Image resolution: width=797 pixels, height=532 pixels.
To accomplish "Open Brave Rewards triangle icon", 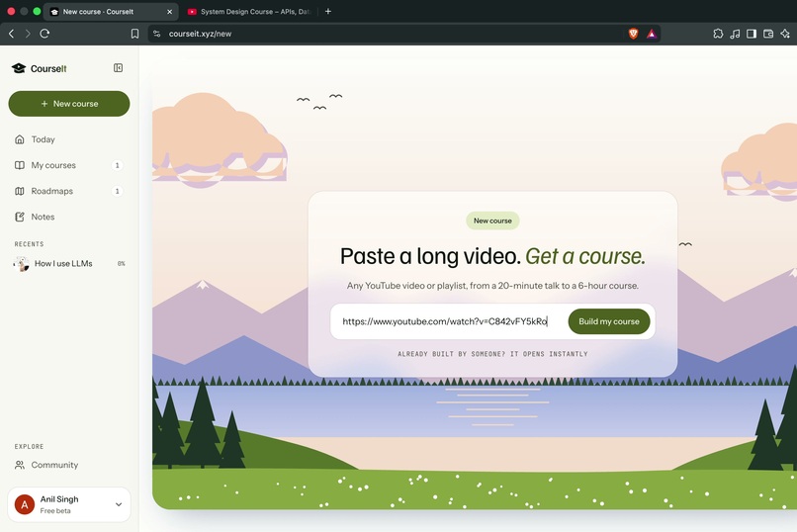I will [x=652, y=34].
